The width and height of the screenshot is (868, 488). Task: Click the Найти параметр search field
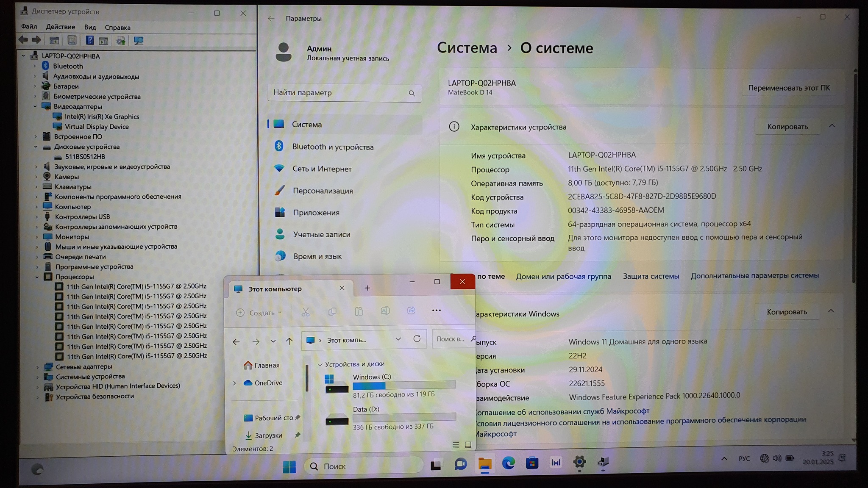point(339,93)
